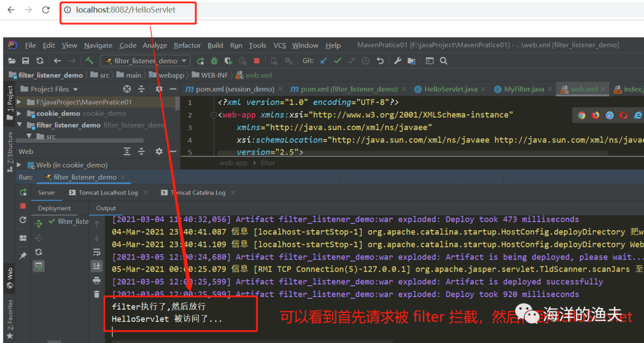Screen dimensions: 644x343
Task: Open the Code menu
Action: tap(128, 45)
